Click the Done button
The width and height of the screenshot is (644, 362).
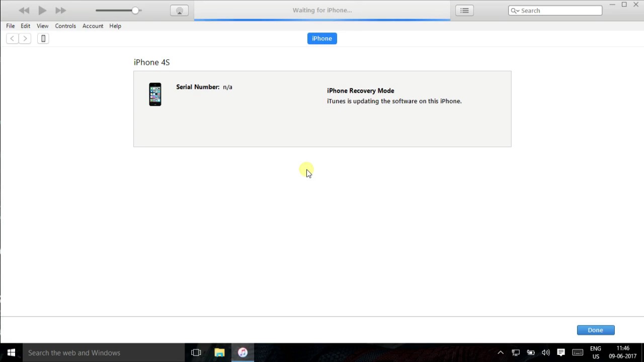pyautogui.click(x=596, y=330)
